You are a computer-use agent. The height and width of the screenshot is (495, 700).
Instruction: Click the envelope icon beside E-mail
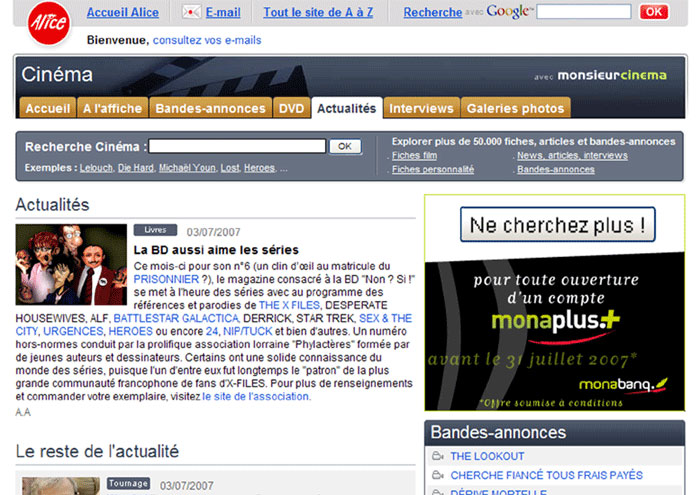tap(191, 13)
